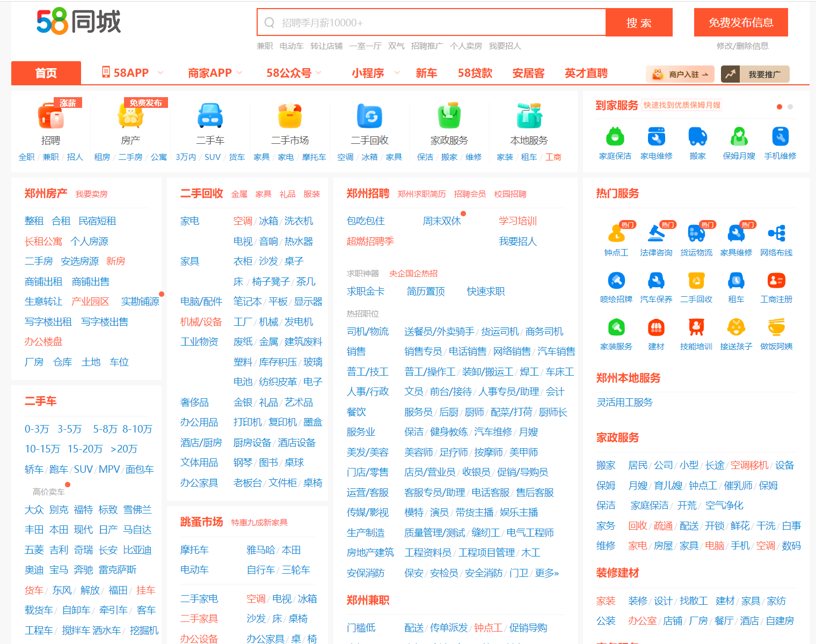Image resolution: width=816 pixels, height=644 pixels.
Task: Open the 送餐员/外卖骑手 job link
Action: click(439, 332)
